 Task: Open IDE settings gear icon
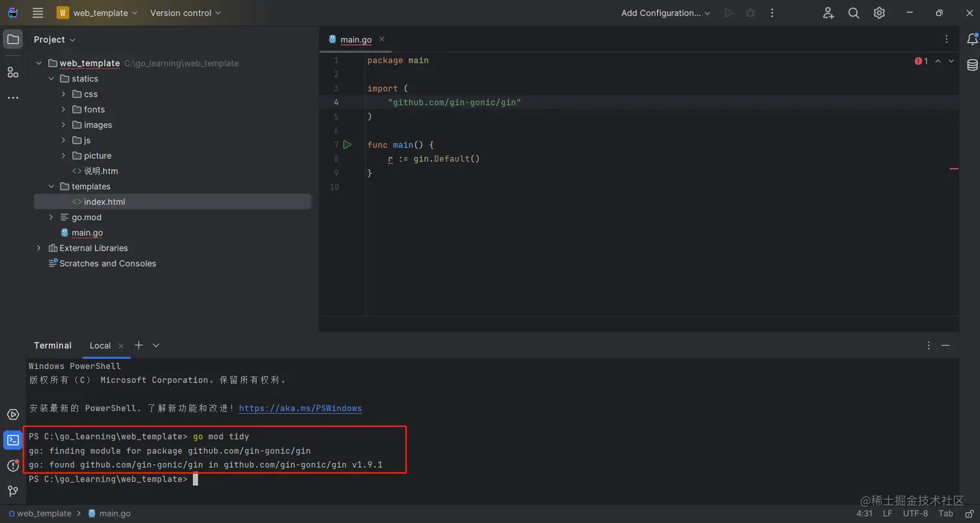click(x=879, y=13)
